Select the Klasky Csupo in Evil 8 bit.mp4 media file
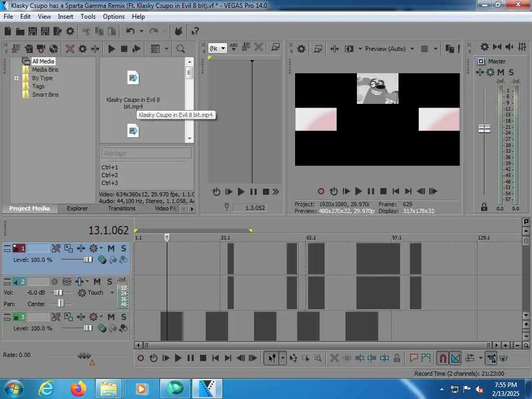 pos(133,90)
